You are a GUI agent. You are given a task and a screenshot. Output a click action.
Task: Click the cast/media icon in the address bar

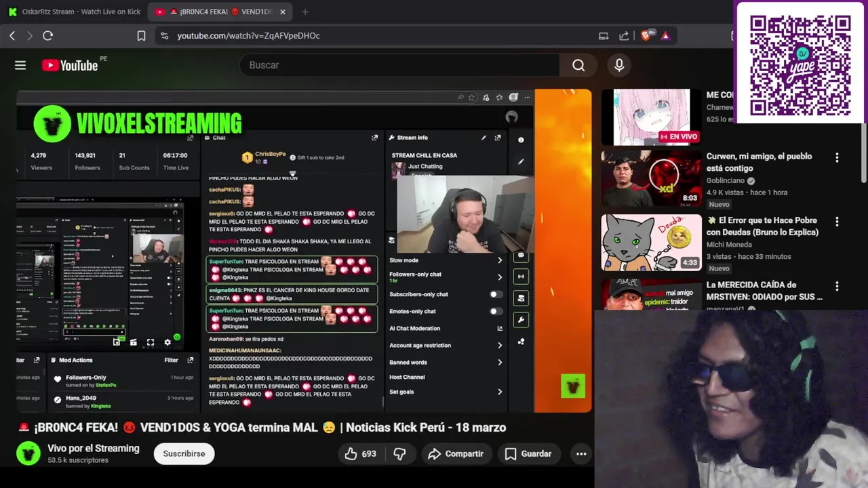[604, 36]
